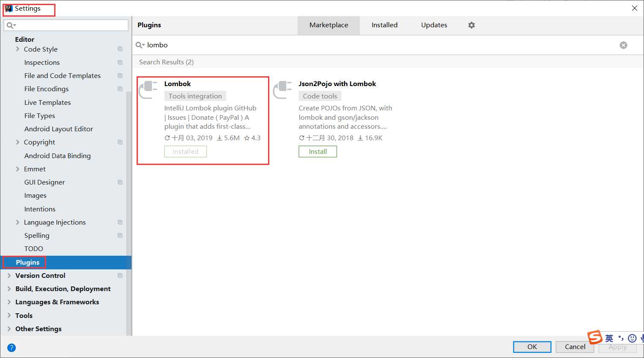Clear the plugin search text
644x358 pixels.
pyautogui.click(x=624, y=45)
